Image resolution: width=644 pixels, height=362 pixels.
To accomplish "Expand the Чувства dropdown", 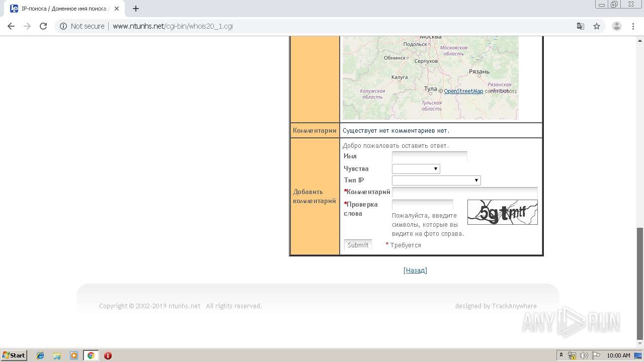I will coord(416,169).
